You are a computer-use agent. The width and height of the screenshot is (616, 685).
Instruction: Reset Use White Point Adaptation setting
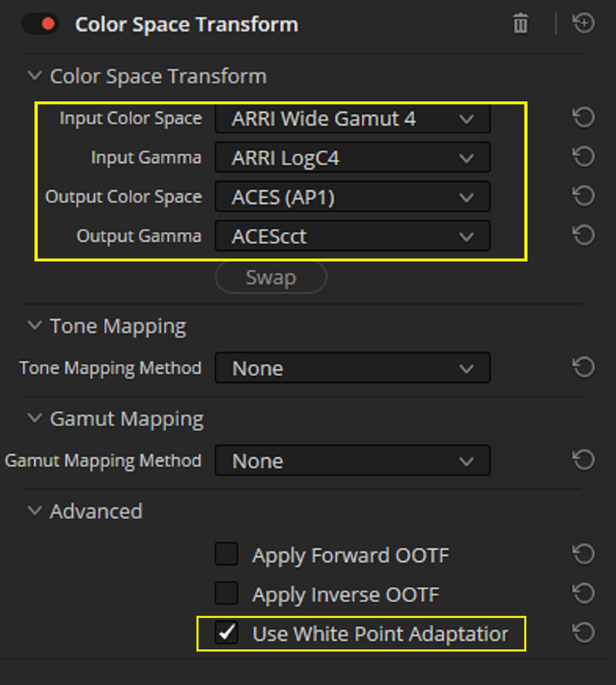(583, 633)
